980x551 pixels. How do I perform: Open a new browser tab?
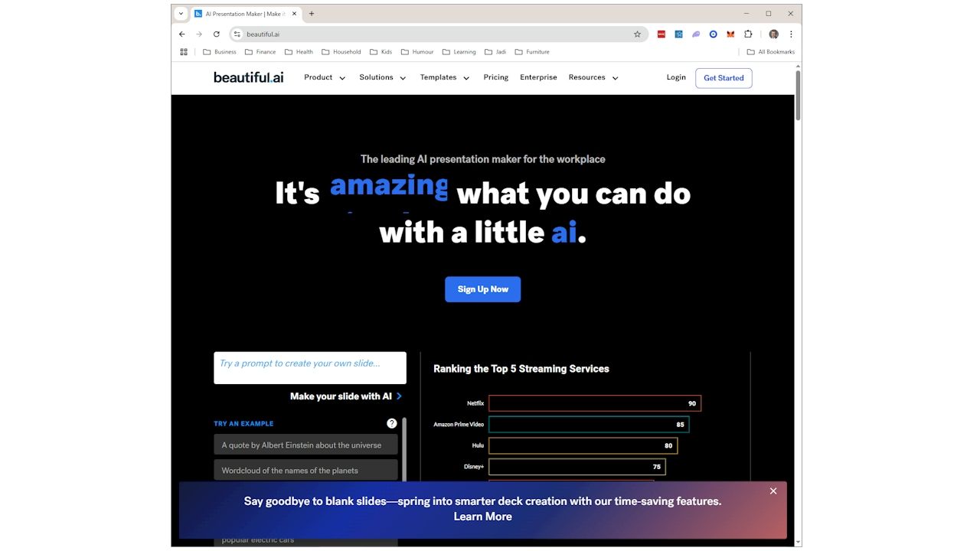tap(312, 14)
